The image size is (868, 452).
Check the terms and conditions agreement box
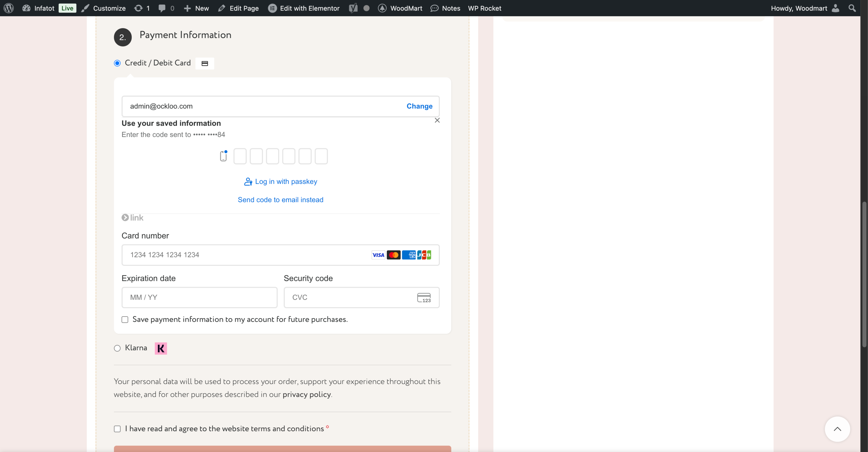pyautogui.click(x=117, y=429)
